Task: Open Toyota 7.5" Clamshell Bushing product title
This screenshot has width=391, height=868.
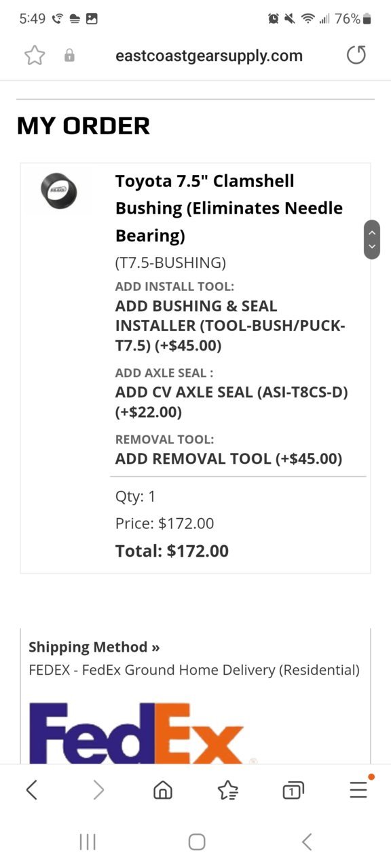Action: (x=229, y=208)
